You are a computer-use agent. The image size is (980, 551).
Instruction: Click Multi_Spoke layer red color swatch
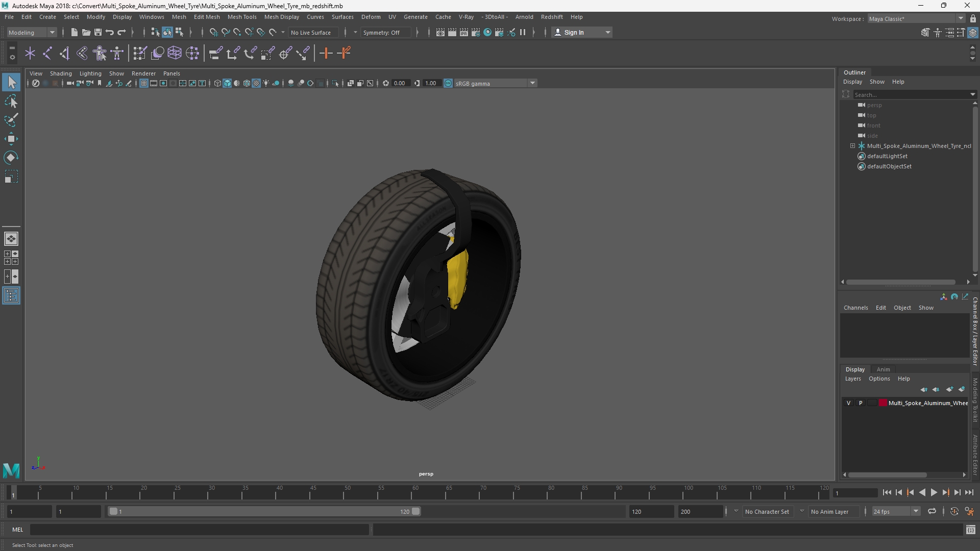pyautogui.click(x=883, y=403)
